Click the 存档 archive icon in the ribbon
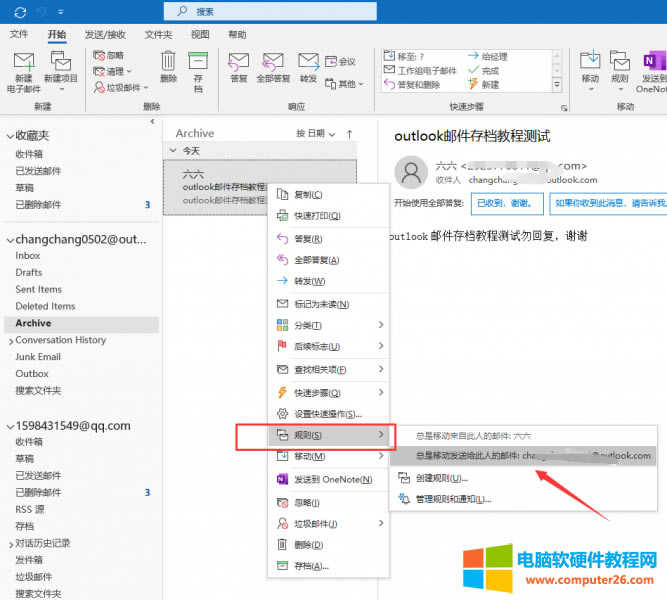The width and height of the screenshot is (667, 600). pyautogui.click(x=198, y=63)
